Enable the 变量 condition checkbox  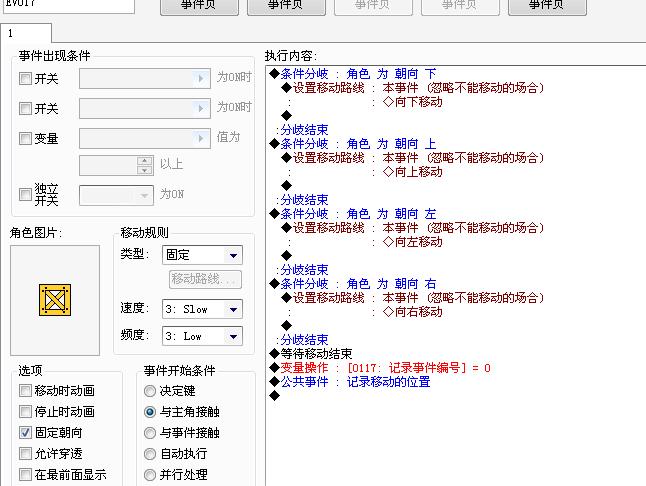[25, 138]
